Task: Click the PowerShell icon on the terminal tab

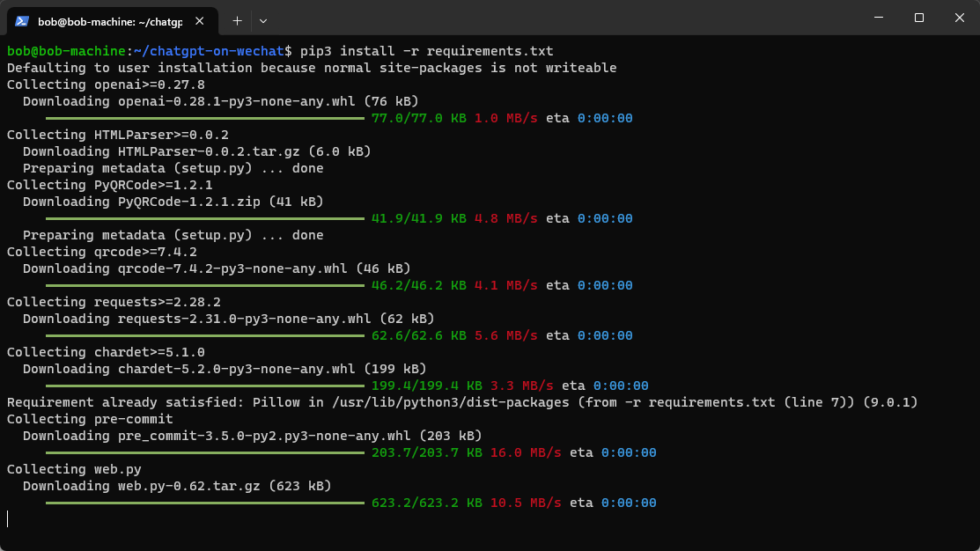Action: click(19, 20)
